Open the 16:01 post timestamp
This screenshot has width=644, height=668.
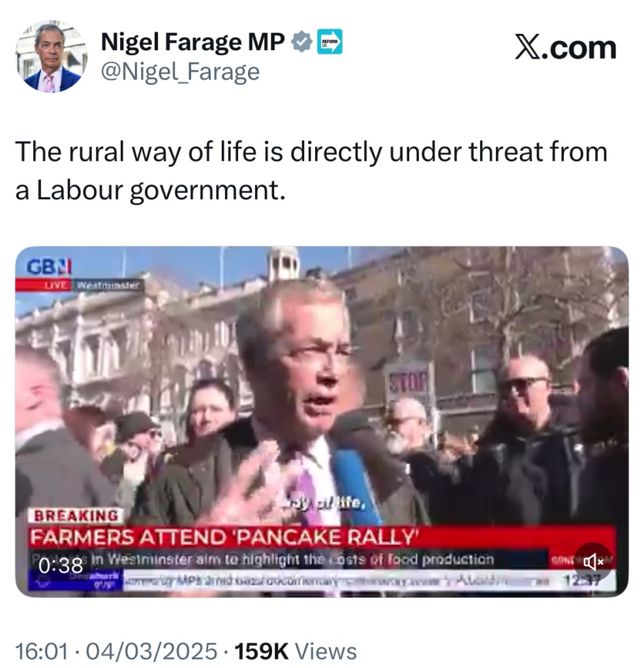42,652
